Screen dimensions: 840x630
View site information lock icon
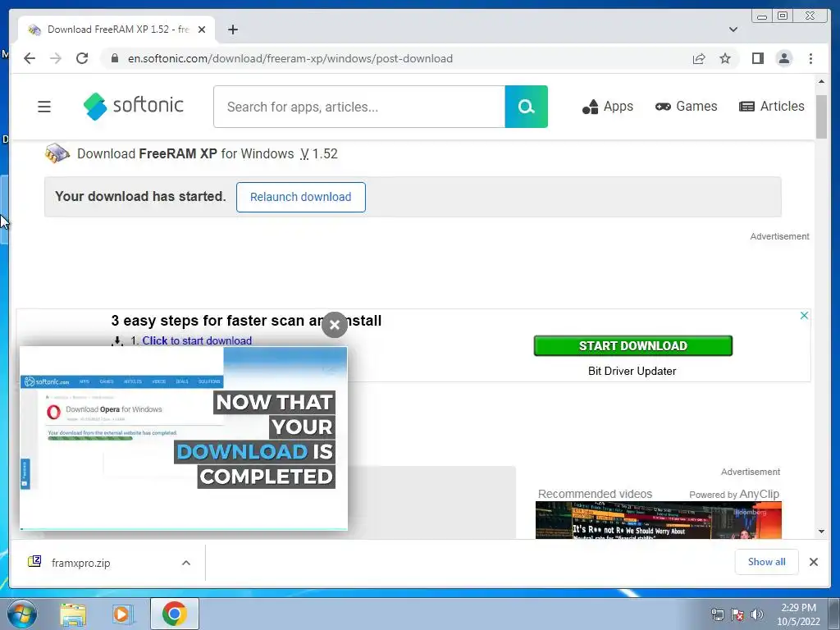[x=115, y=58]
